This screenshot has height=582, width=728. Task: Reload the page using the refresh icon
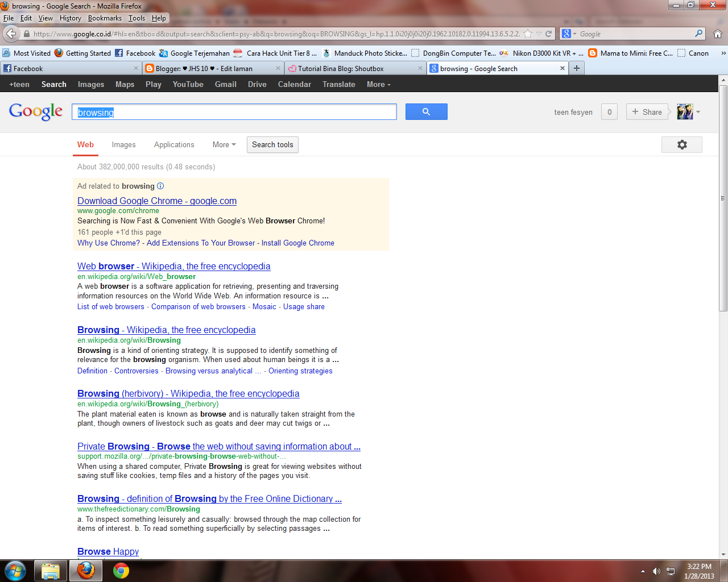(x=549, y=34)
